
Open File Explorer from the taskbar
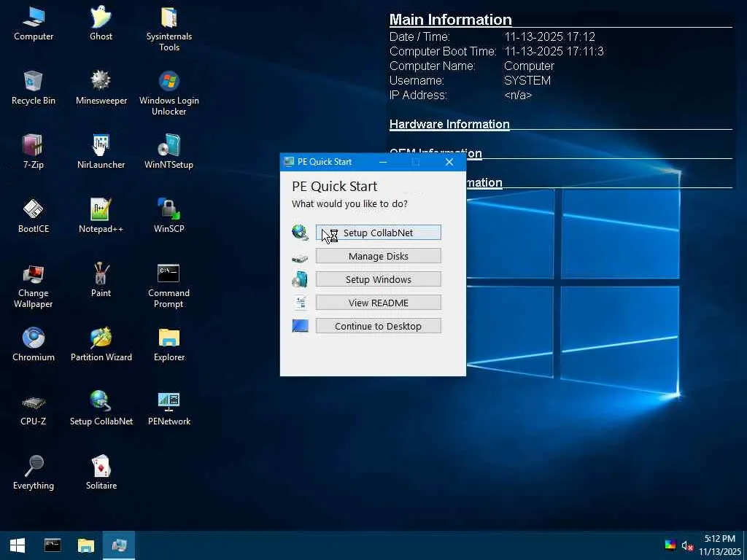[86, 545]
